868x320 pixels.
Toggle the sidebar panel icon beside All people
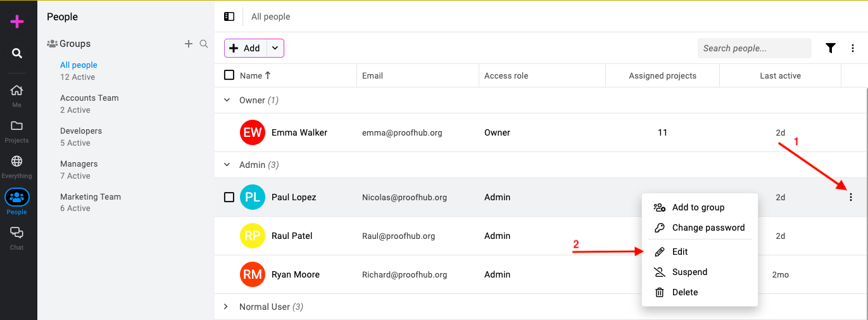point(229,16)
